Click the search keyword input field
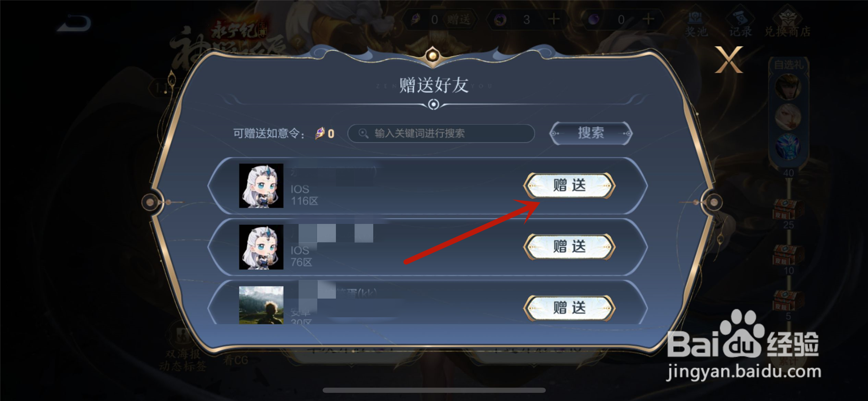This screenshot has width=868, height=401. tap(441, 133)
